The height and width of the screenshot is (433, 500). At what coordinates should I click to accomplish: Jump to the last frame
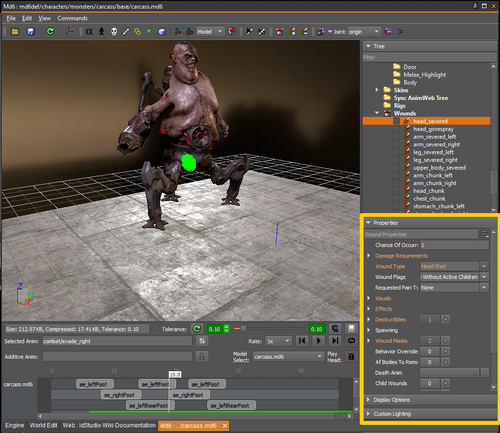tap(335, 341)
